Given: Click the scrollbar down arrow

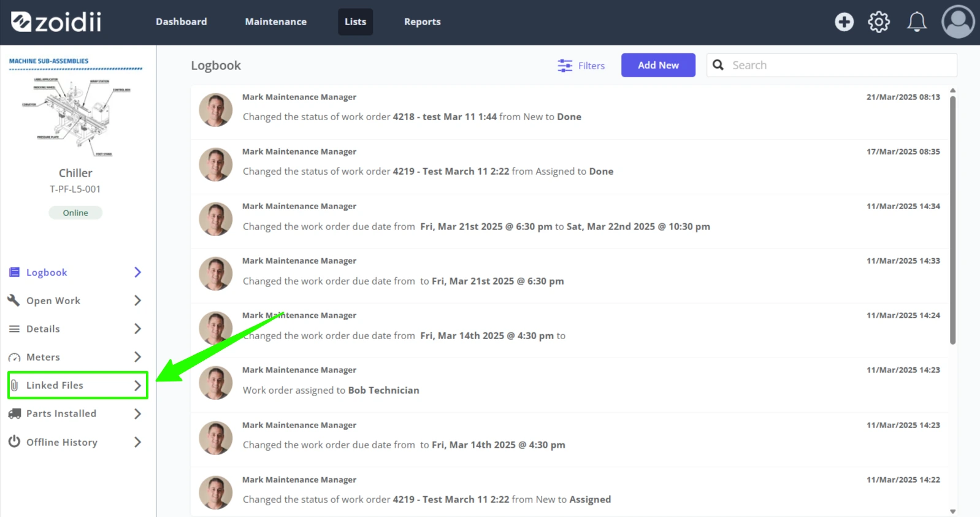Looking at the screenshot, I should tap(952, 511).
